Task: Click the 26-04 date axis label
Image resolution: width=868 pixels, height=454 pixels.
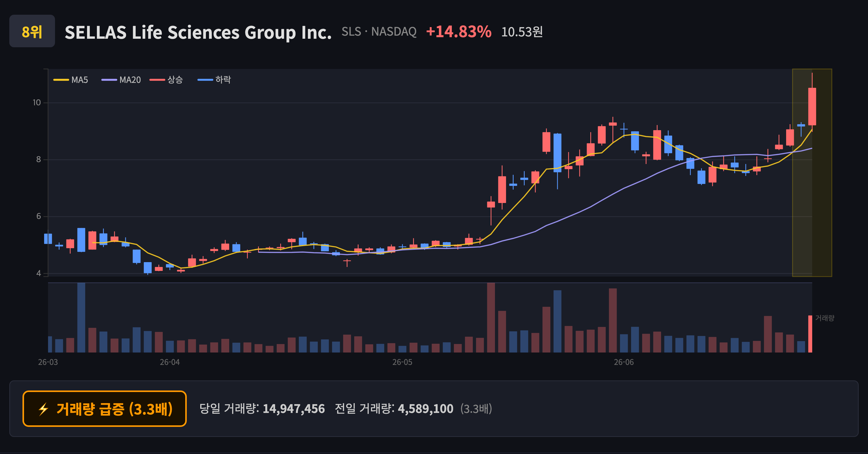Action: click(170, 362)
